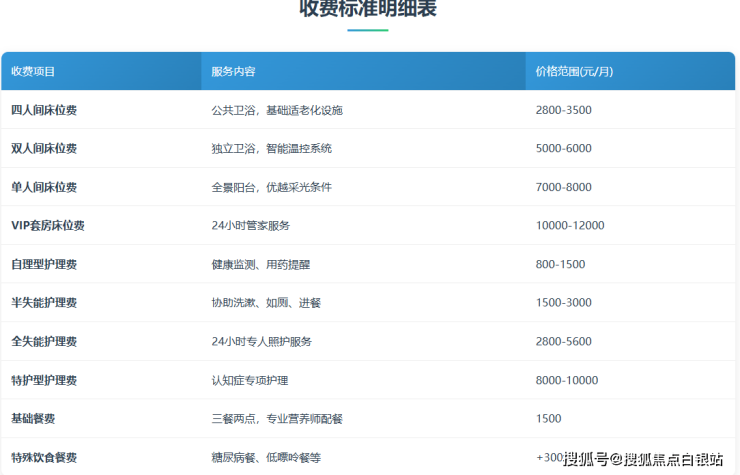
Task: Select the 单人间床位费 row label
Action: (x=44, y=187)
